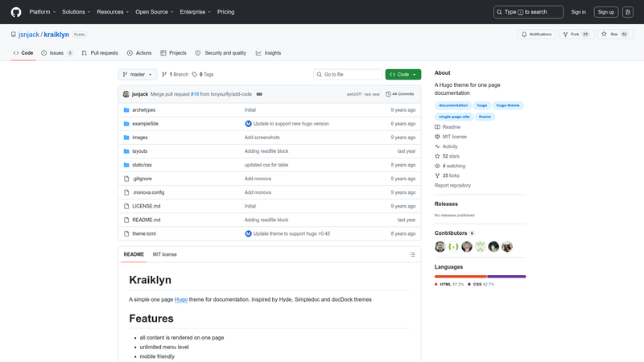Follow the Hugo link in README
This screenshot has width=644, height=362.
click(181, 299)
